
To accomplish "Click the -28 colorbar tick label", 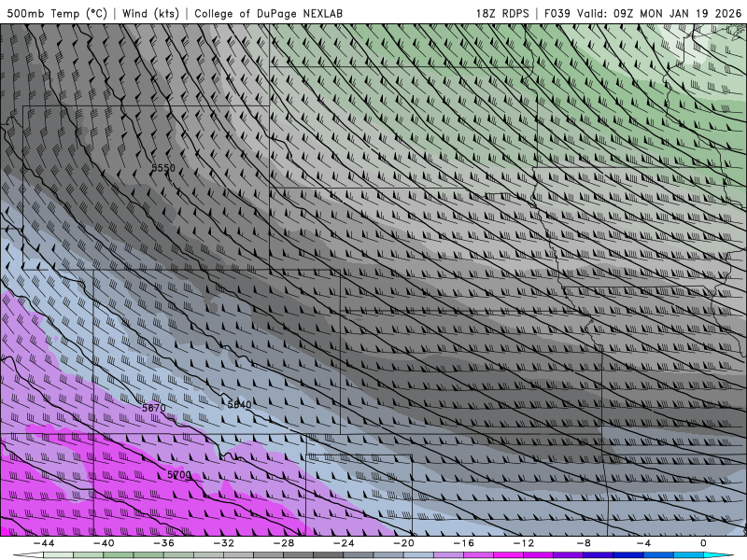I will click(284, 543).
